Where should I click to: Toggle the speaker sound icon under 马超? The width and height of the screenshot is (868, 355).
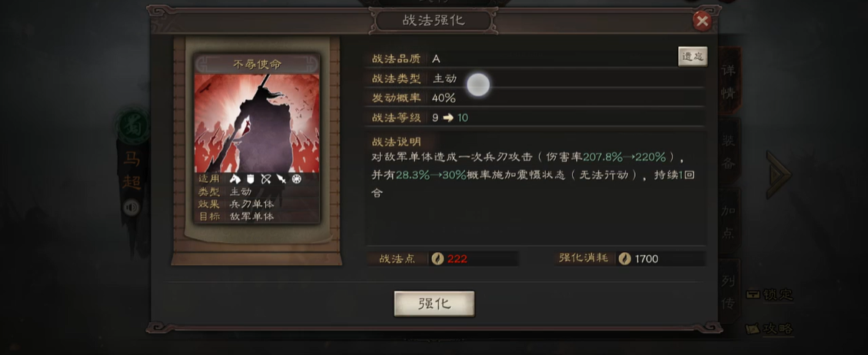pos(131,208)
